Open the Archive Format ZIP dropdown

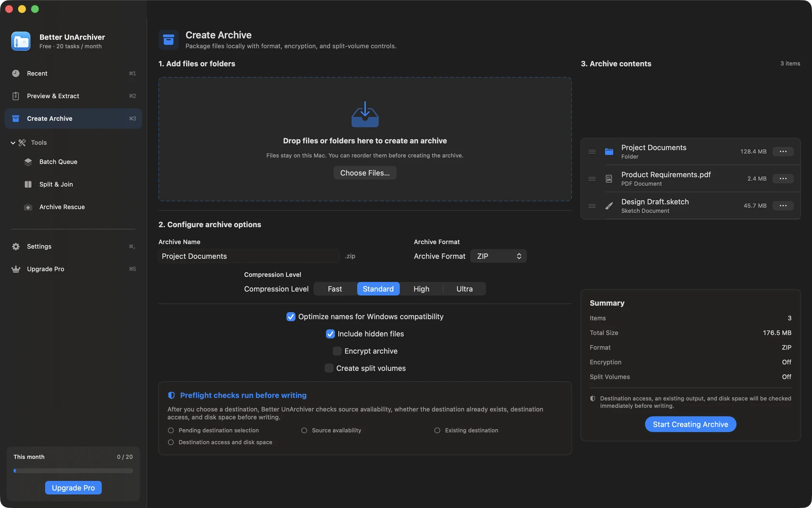[499, 256]
